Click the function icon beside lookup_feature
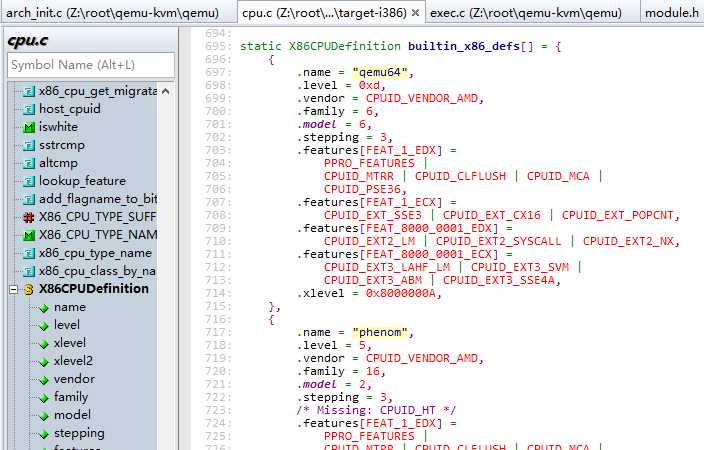This screenshot has width=704, height=450. tap(29, 181)
